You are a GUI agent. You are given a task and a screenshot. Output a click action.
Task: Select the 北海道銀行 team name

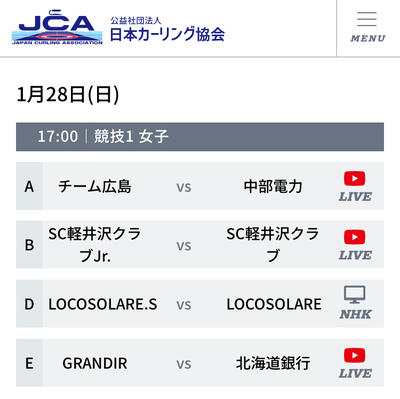(x=273, y=363)
